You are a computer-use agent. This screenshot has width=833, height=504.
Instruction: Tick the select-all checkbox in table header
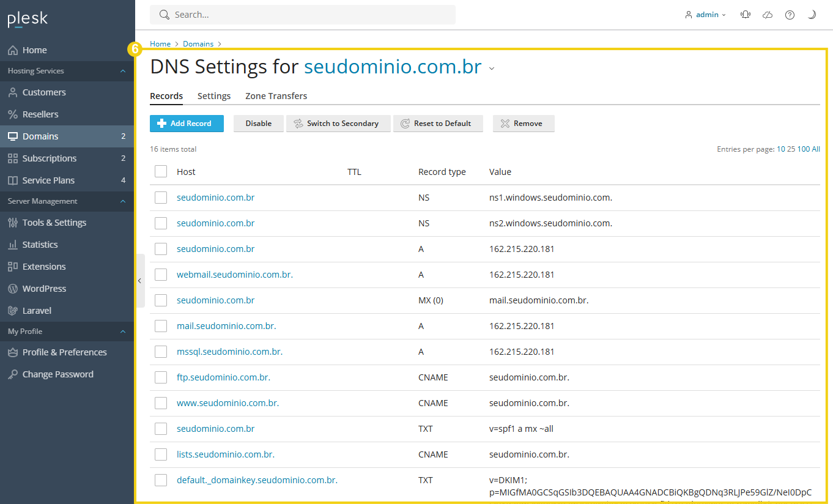(x=161, y=172)
